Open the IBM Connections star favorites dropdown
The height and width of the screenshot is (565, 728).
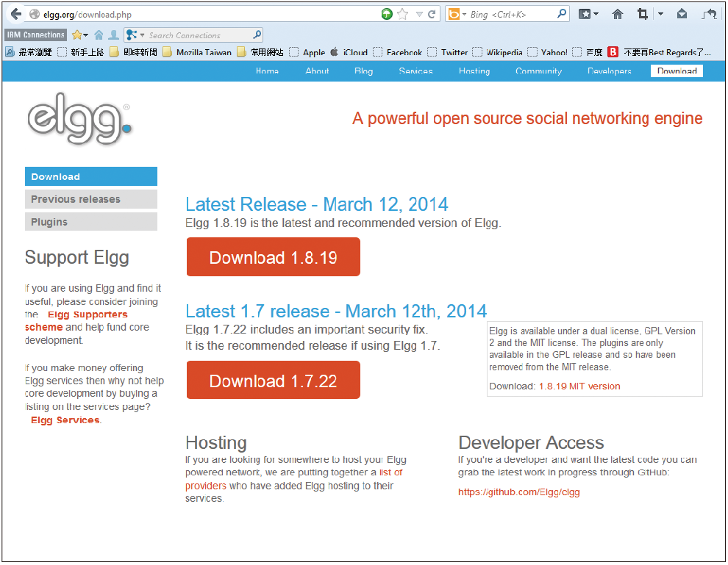[80, 35]
